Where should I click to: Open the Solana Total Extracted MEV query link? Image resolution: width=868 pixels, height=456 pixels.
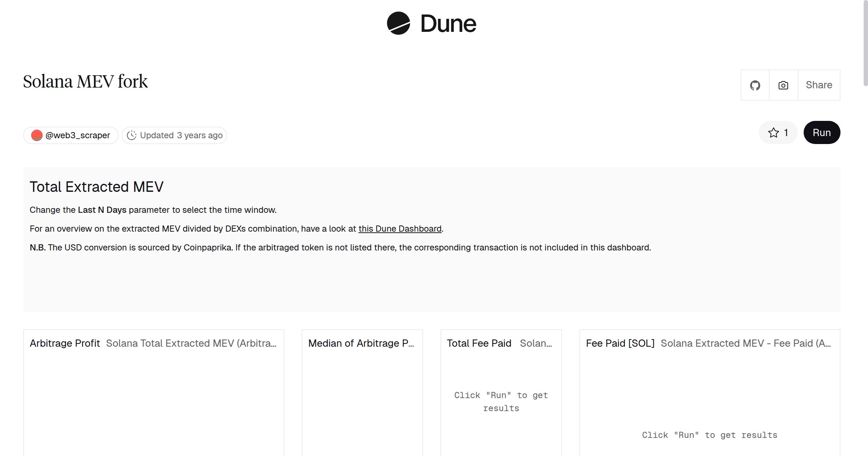pos(191,343)
